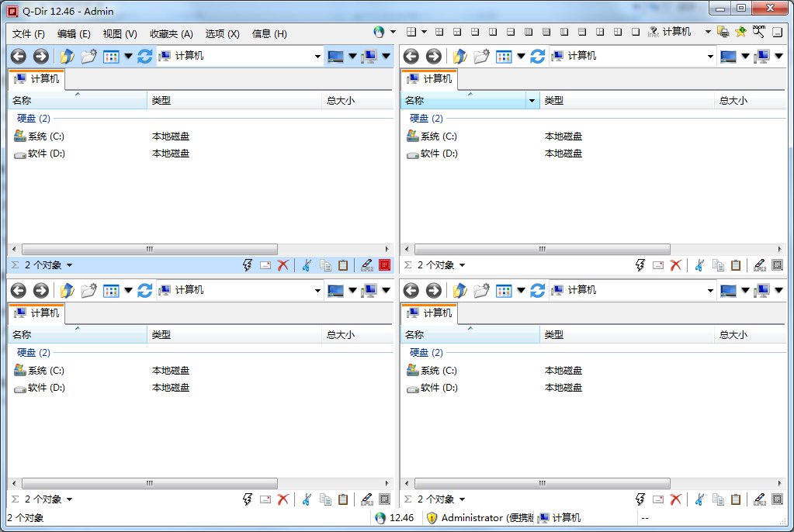Click the lightning bolt icon in the top-right pane
Screen dimensions: 794x532
pyautogui.click(x=640, y=265)
